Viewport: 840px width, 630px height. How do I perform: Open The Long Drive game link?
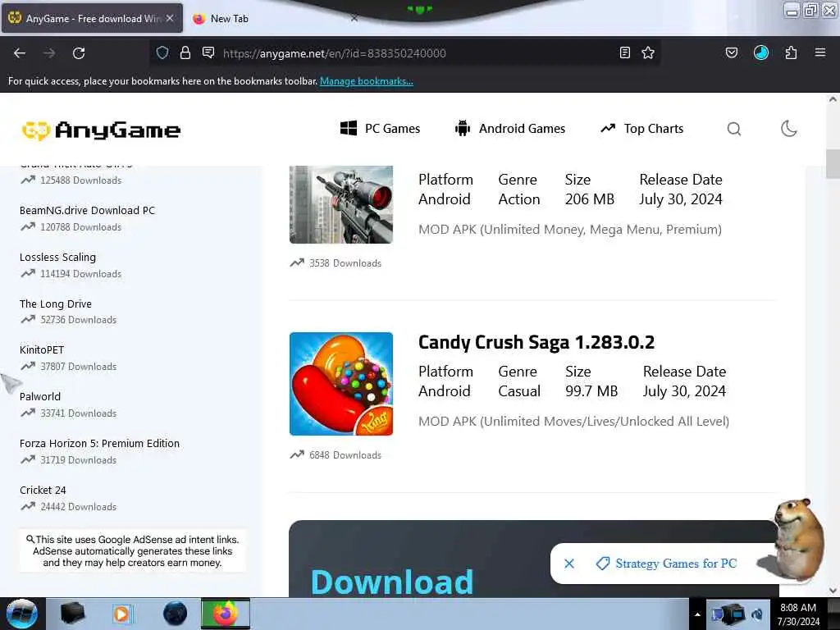click(x=56, y=304)
